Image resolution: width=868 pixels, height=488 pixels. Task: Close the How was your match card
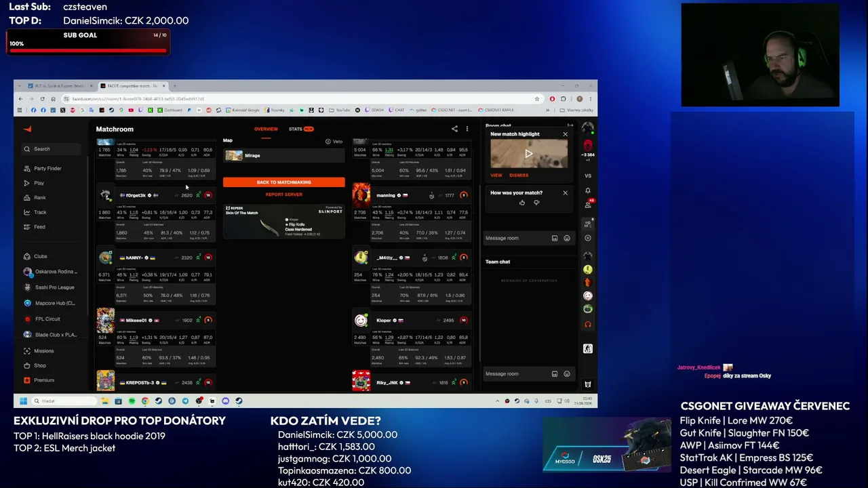coord(565,193)
